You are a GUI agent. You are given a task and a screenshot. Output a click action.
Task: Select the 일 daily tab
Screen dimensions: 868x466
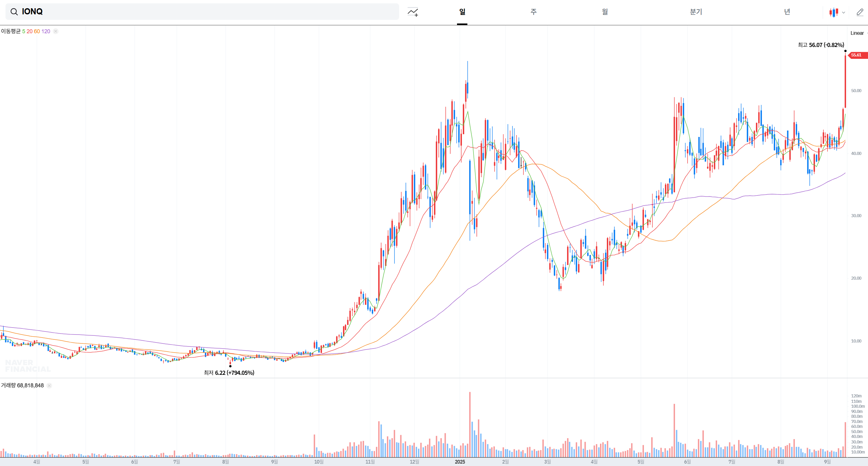(x=462, y=12)
